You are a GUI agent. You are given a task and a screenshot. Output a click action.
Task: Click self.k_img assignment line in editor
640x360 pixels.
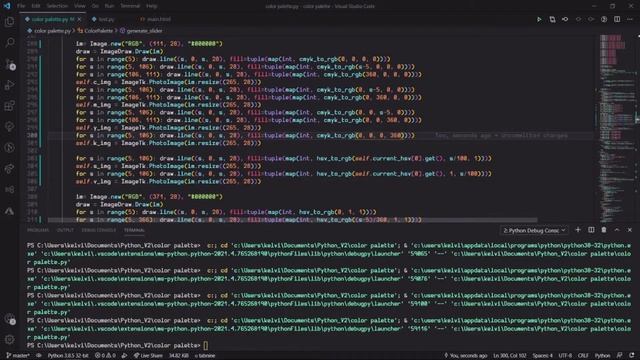168,143
